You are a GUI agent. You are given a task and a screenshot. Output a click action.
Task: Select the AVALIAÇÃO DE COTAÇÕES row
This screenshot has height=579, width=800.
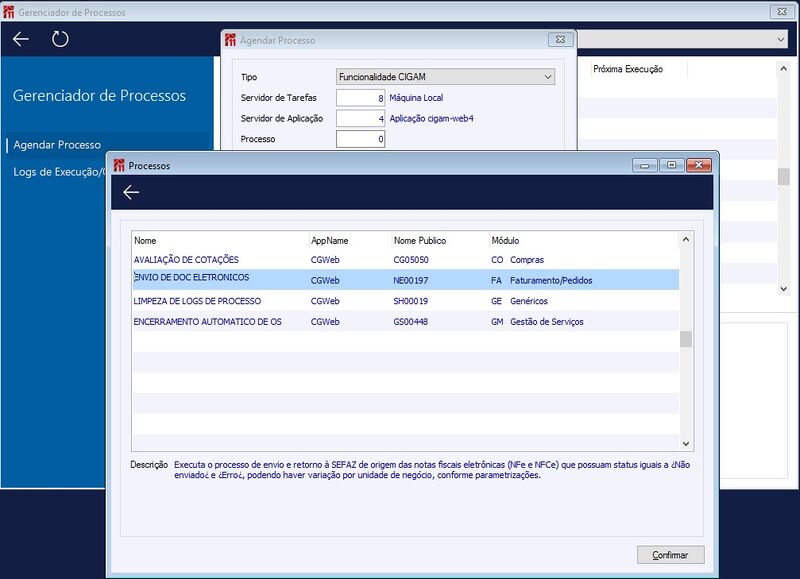click(406, 260)
